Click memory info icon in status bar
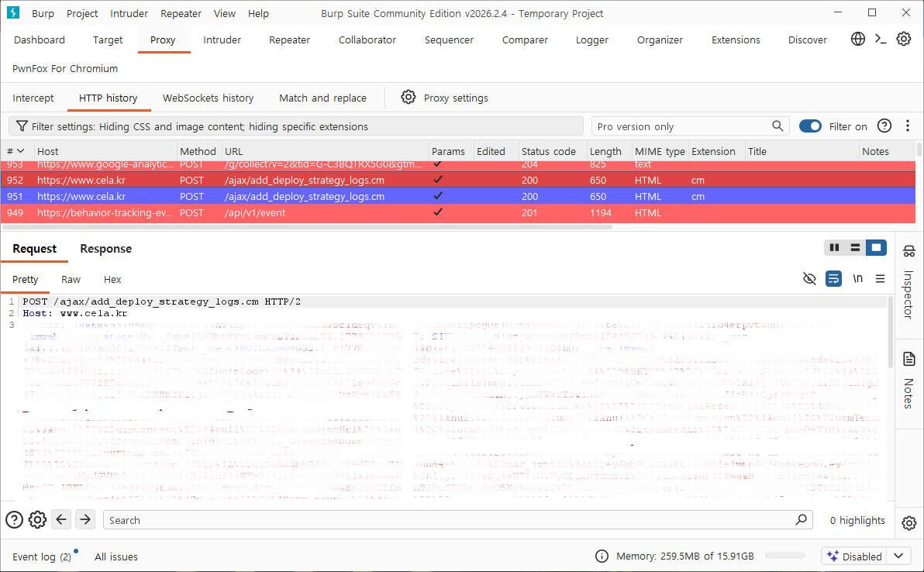Viewport: 924px width, 572px height. click(x=602, y=556)
